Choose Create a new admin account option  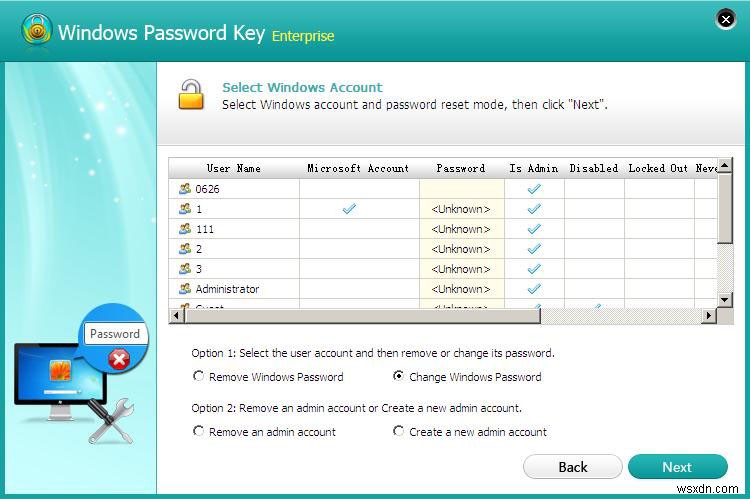pos(399,432)
